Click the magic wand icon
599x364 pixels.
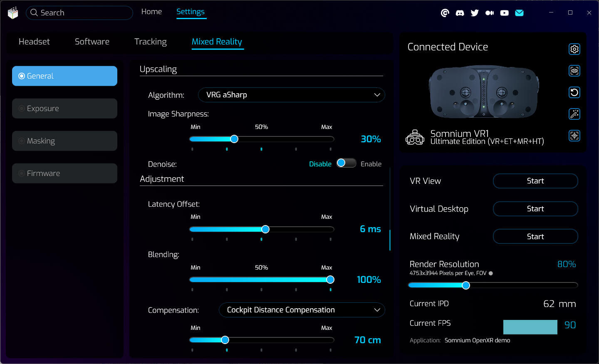574,114
